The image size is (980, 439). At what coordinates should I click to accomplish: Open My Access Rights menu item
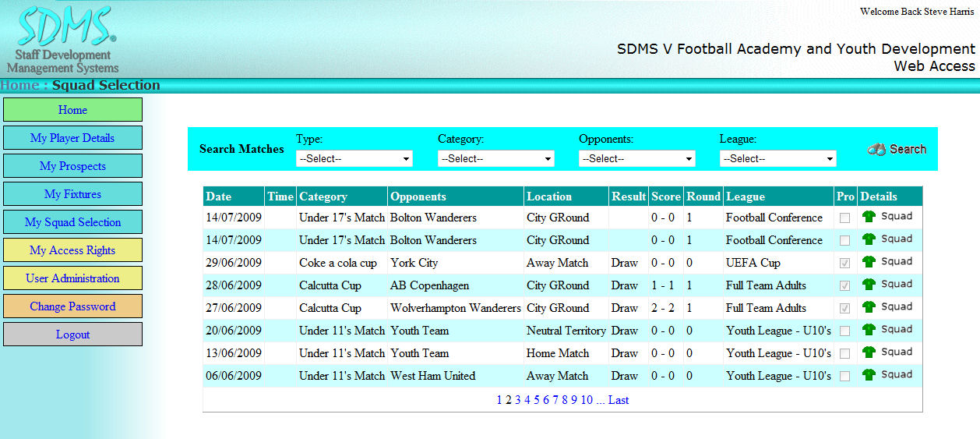72,250
